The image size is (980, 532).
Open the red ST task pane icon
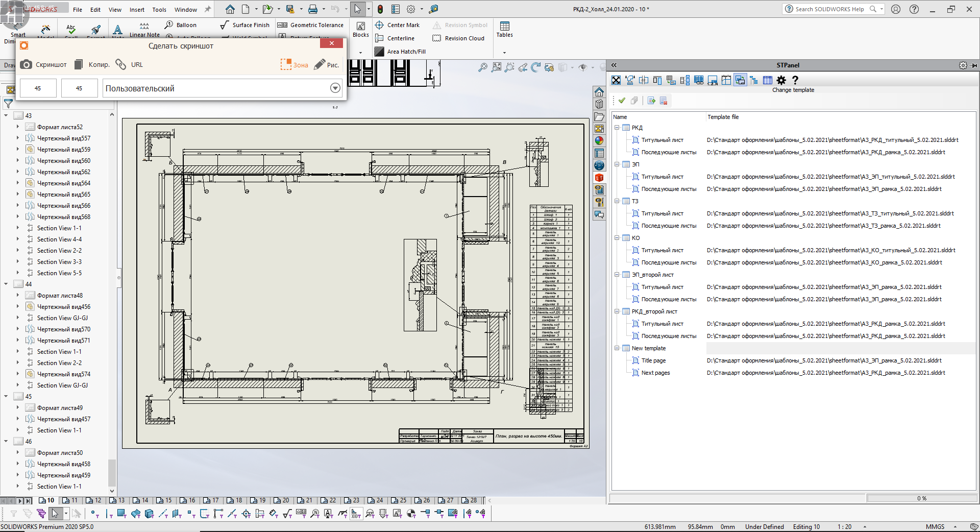(599, 178)
